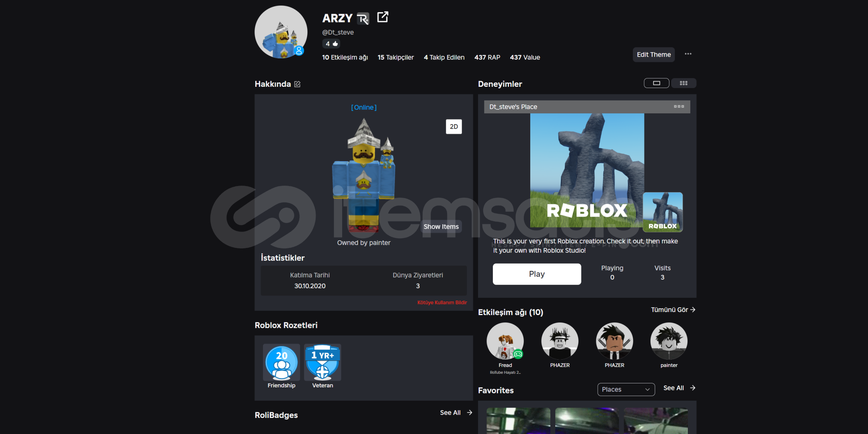
Task: Click the Veteran badge icon
Action: [322, 362]
